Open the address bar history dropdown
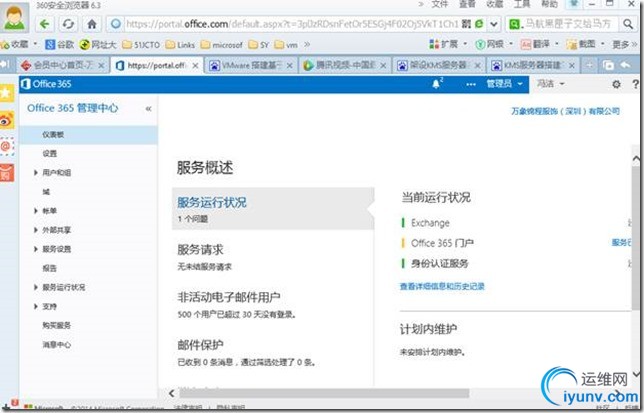Screen dimensions: 644x413 494,24
